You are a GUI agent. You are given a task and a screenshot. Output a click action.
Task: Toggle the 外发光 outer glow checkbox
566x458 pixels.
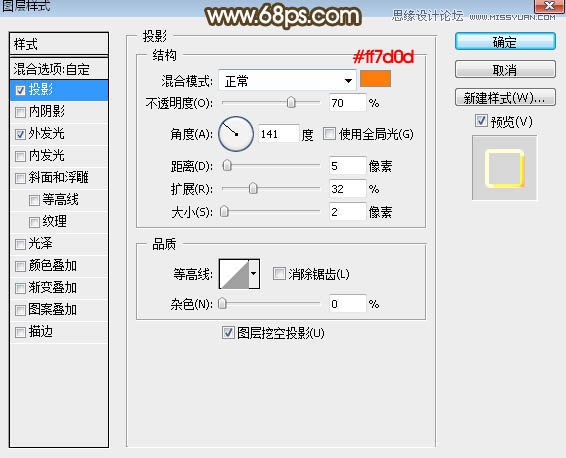click(x=20, y=134)
